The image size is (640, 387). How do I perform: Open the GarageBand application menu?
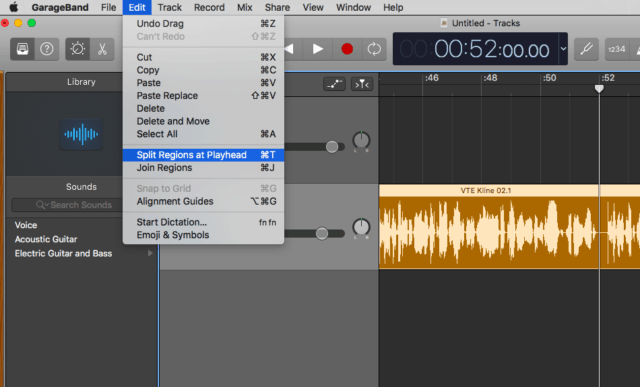[60, 7]
